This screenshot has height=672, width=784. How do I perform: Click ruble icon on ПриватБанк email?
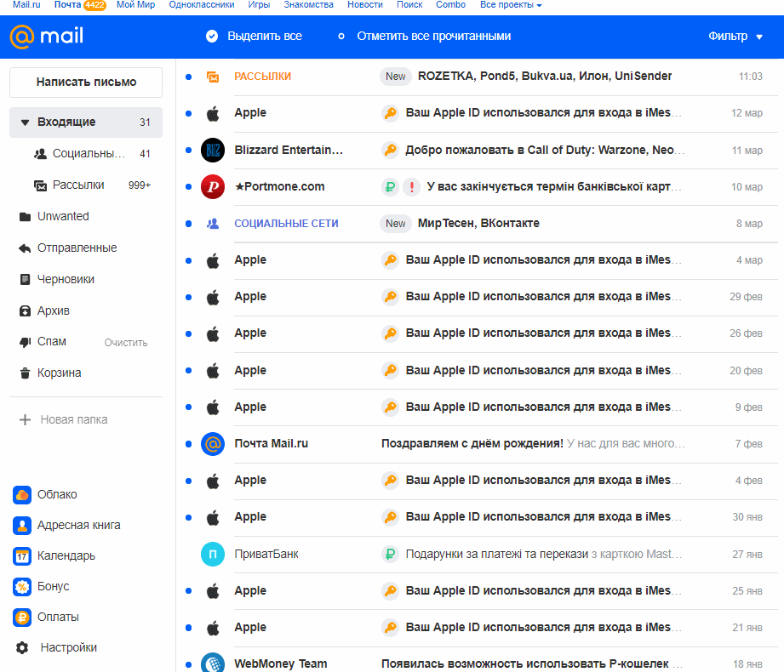coord(390,554)
